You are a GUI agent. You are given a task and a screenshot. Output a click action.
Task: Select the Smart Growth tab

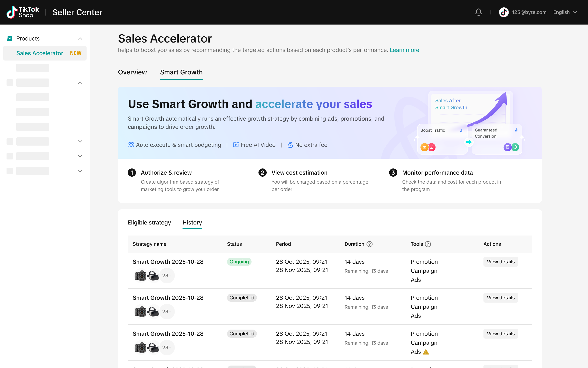(181, 72)
